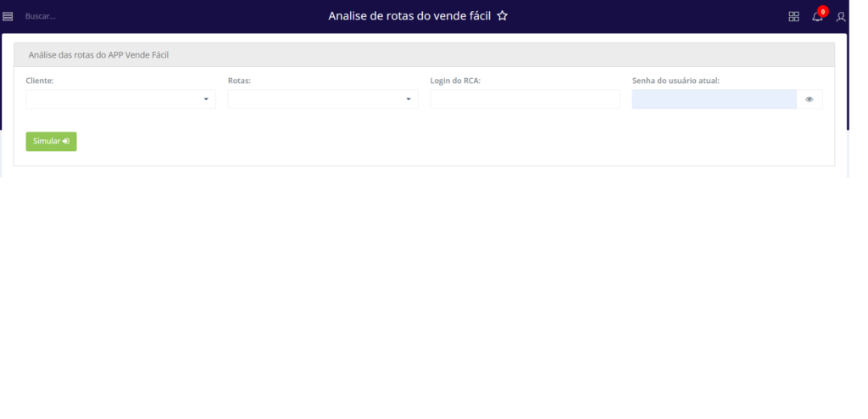The height and width of the screenshot is (419, 868).
Task: Click the page title 'Analise de rotas do vende fácil'
Action: (409, 16)
